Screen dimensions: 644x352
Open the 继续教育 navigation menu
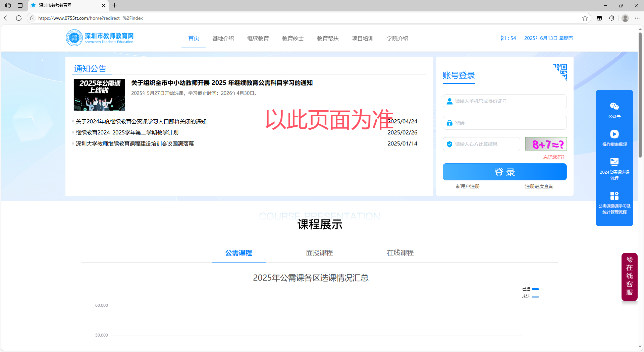[x=258, y=38]
